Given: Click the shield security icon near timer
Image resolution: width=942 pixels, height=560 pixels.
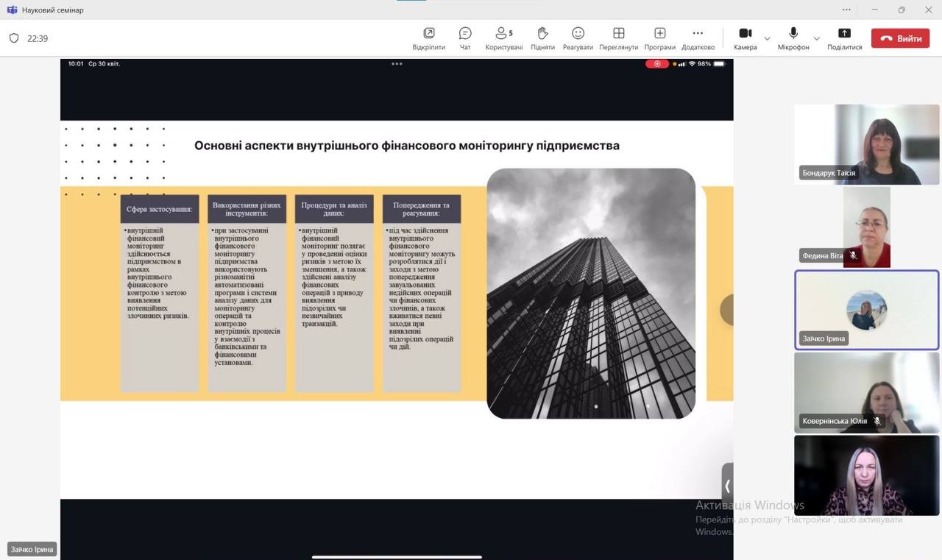Looking at the screenshot, I should pos(14,38).
